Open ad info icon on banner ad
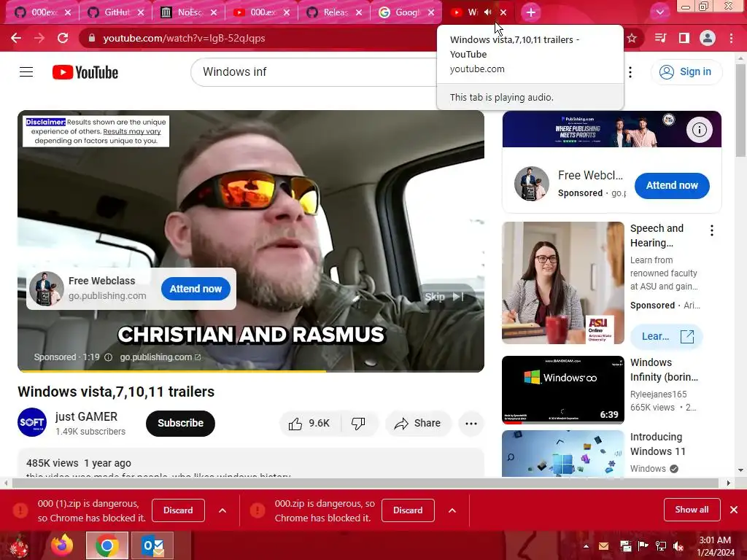 699,130
